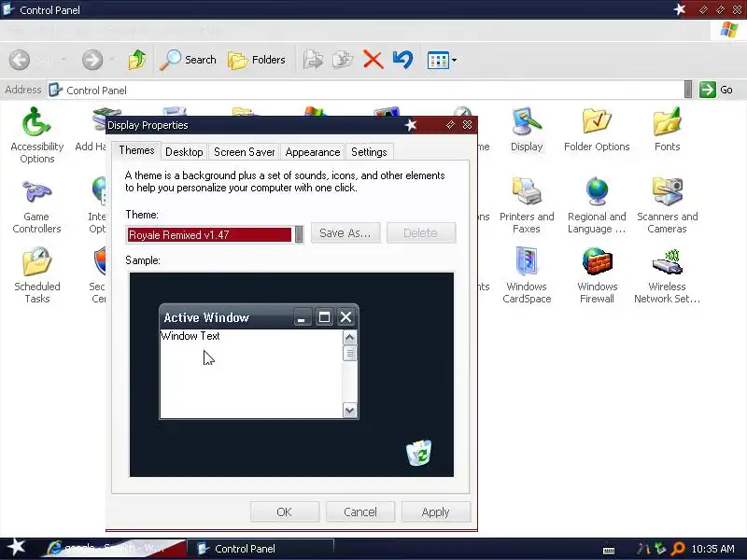Image resolution: width=747 pixels, height=560 pixels.
Task: Click the star Start button
Action: [x=17, y=547]
